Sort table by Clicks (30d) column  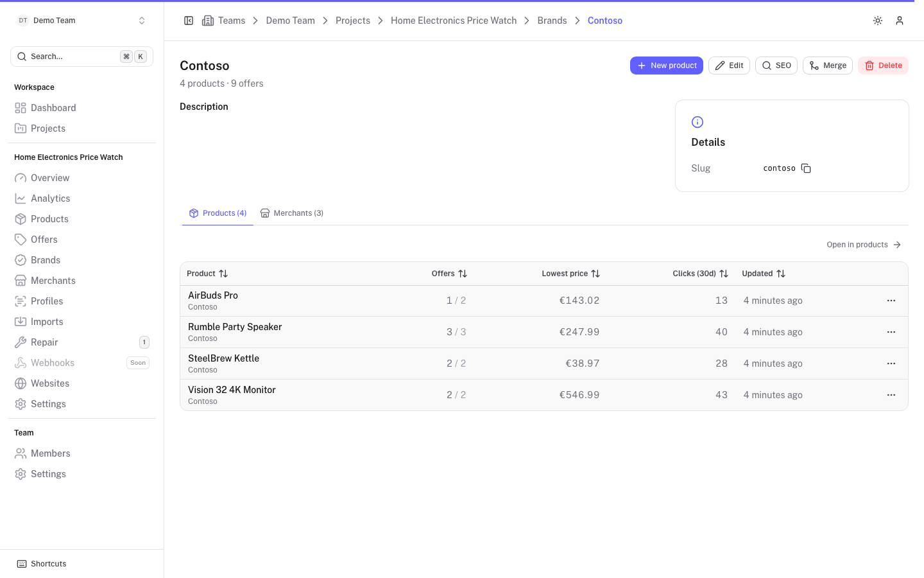[700, 274]
